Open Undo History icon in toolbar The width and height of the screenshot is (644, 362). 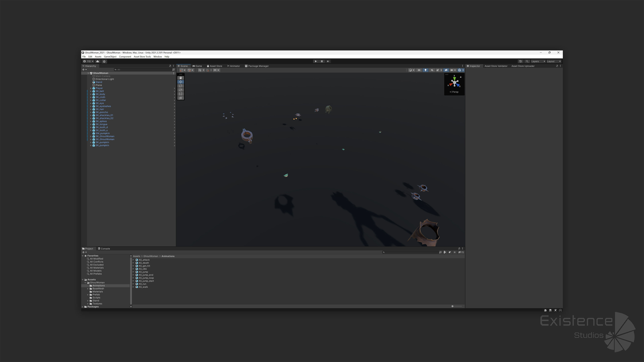(x=521, y=62)
